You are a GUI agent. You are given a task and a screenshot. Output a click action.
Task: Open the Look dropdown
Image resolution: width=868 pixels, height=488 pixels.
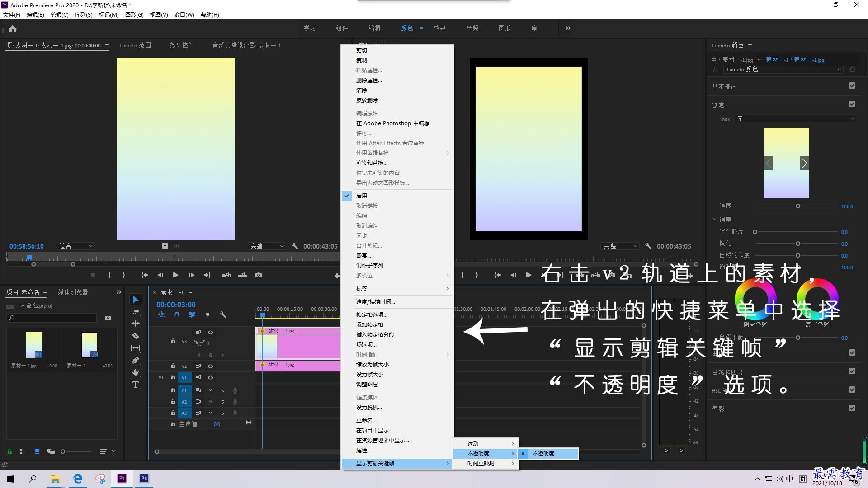pos(795,119)
